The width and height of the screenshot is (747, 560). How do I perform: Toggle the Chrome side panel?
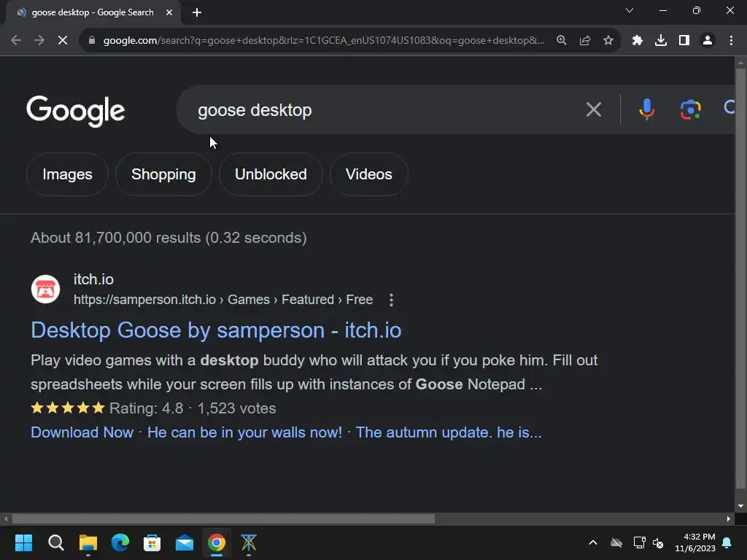coord(684,41)
